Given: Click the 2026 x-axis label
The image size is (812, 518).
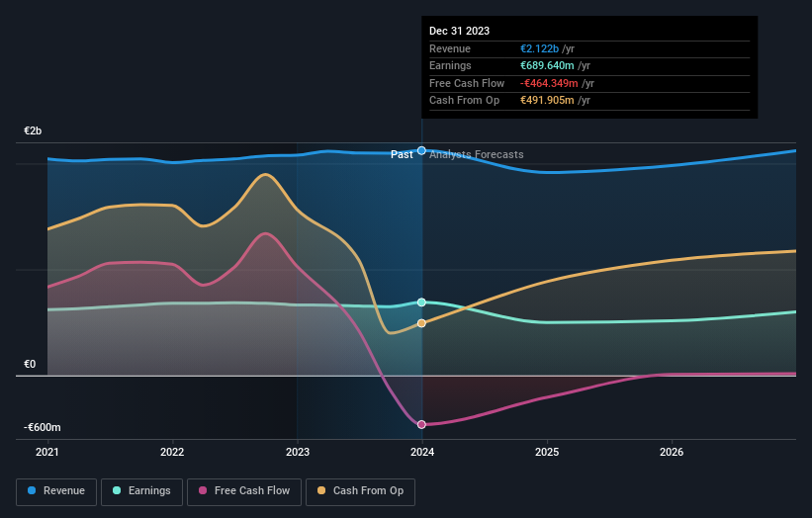Looking at the screenshot, I should click(x=672, y=452).
